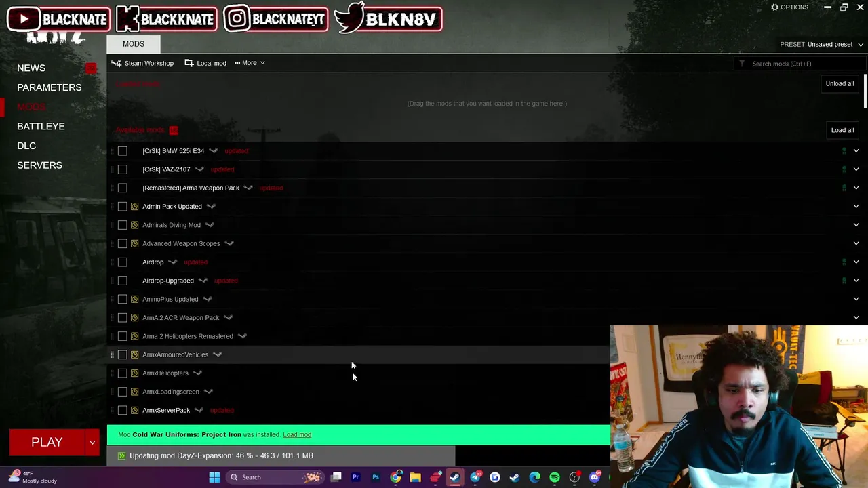
Task: Expand ArmA 2 ACR Weapon Pack chevron
Action: [856, 318]
